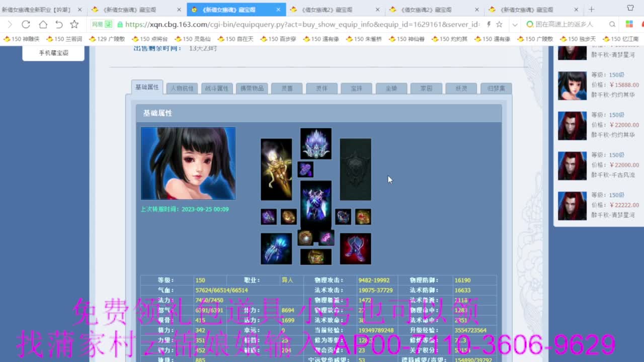
Task: Click the forward navigation arrow
Action: point(10,24)
